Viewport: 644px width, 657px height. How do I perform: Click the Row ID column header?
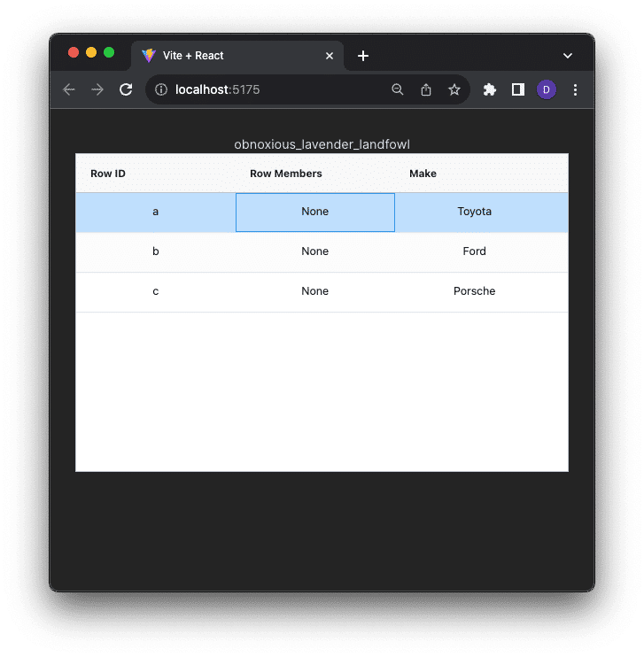(x=156, y=174)
